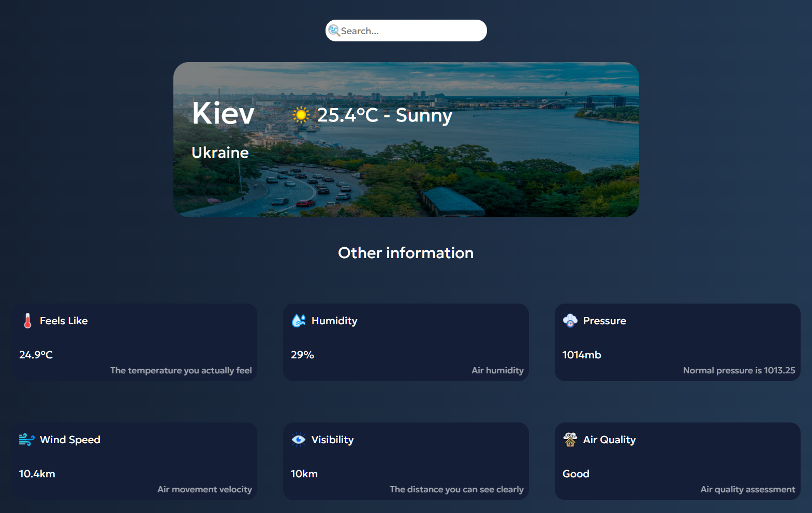Click 'The temperature you actually feel' text
The height and width of the screenshot is (513, 812).
pos(181,370)
